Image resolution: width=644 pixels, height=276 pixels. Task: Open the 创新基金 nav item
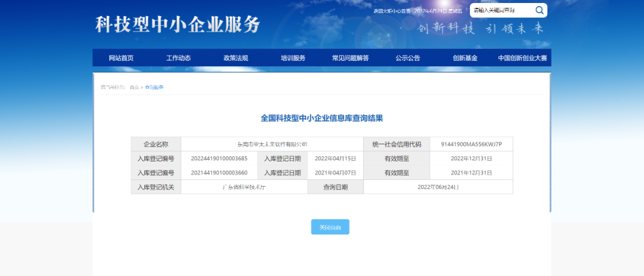(x=465, y=58)
